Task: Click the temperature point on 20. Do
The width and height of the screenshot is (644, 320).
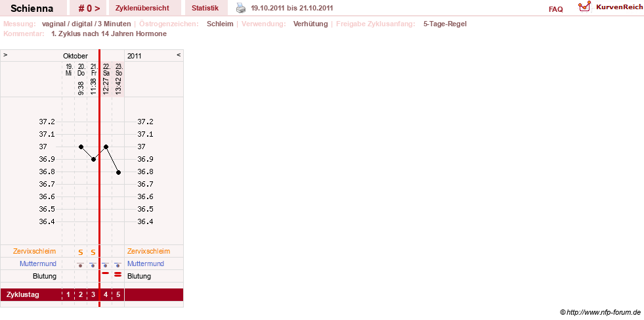Action: (81, 147)
